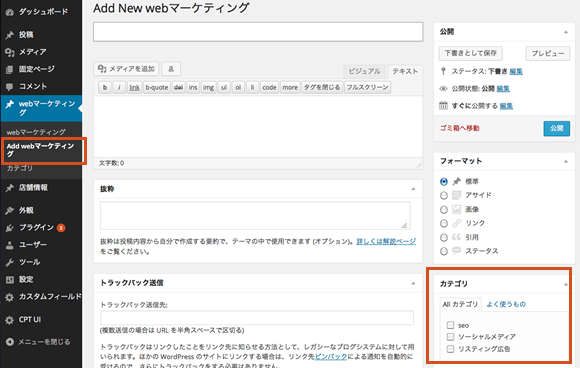Click inside the main content editor
580x368 pixels.
point(258,126)
